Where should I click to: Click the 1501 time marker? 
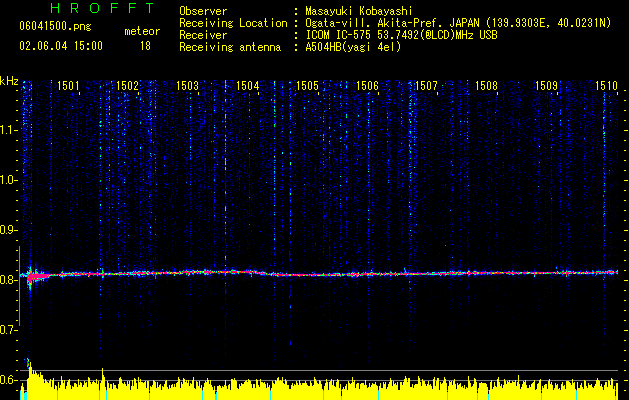click(x=68, y=86)
